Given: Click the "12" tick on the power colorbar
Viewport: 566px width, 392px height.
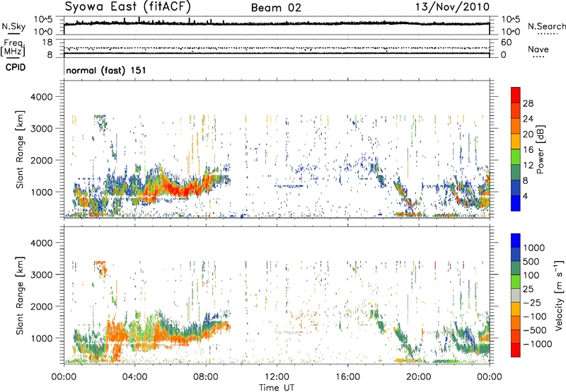Looking at the screenshot, I should [528, 166].
